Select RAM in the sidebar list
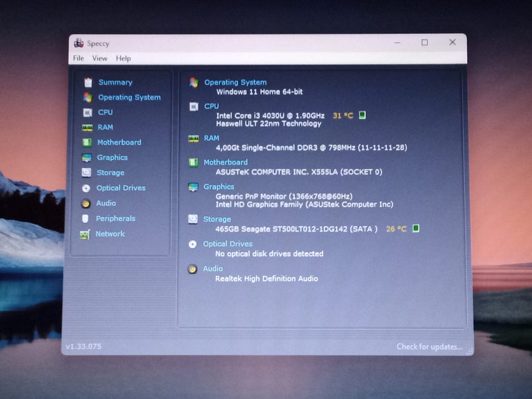Viewport: 532px width, 399px height. point(105,127)
